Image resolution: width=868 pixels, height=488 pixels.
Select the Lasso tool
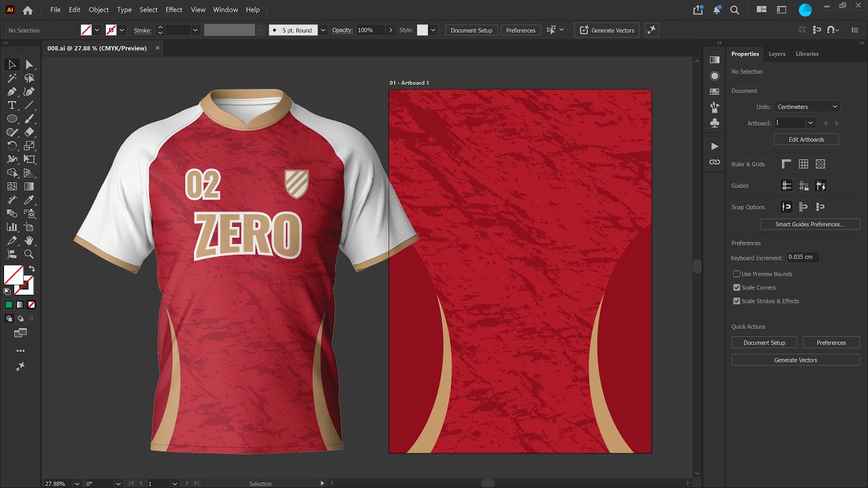point(29,78)
